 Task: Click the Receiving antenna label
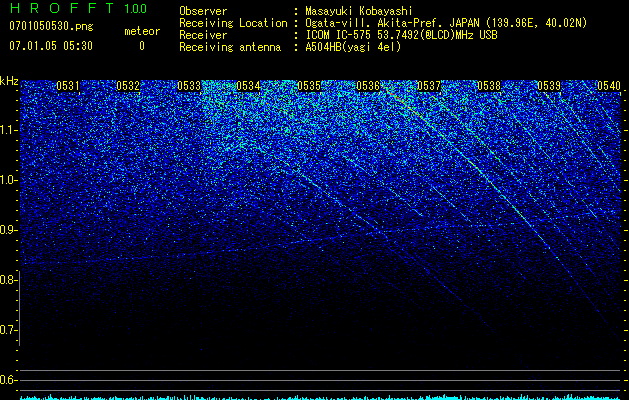point(230,47)
